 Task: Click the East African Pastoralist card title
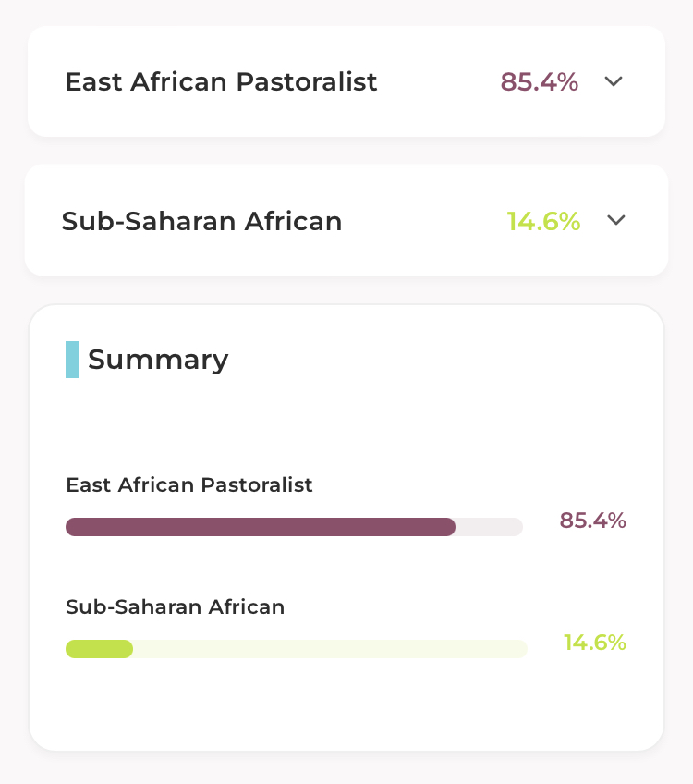[221, 81]
